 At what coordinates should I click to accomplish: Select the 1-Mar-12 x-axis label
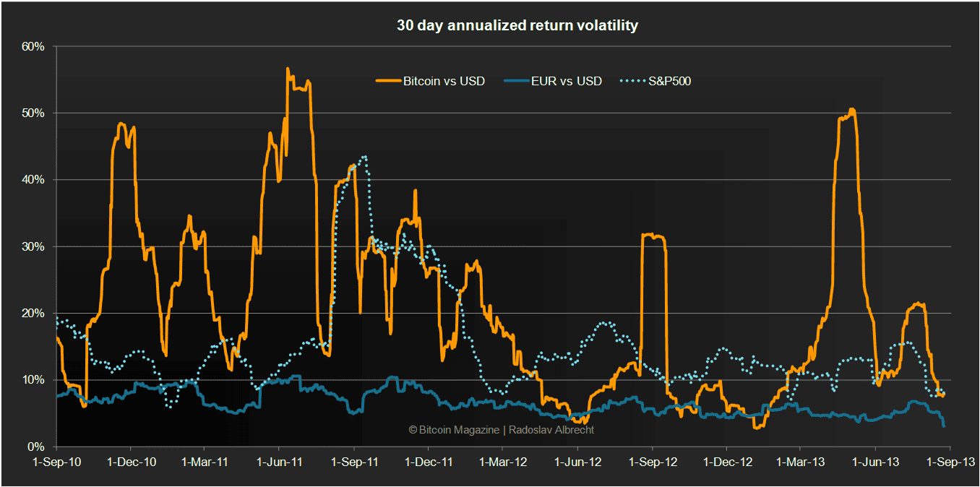coord(504,462)
